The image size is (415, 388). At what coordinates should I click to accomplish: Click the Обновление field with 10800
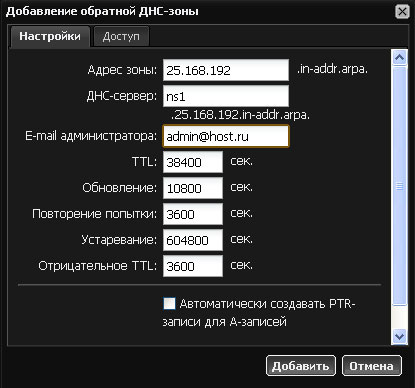pyautogui.click(x=193, y=188)
